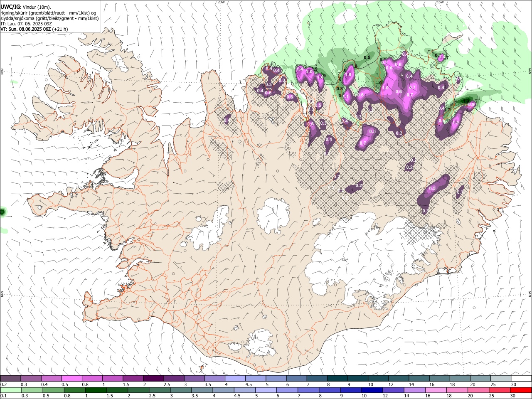Select the pale green 0.1 swatch in the rain scale
The width and height of the screenshot is (532, 399).
tap(10, 390)
